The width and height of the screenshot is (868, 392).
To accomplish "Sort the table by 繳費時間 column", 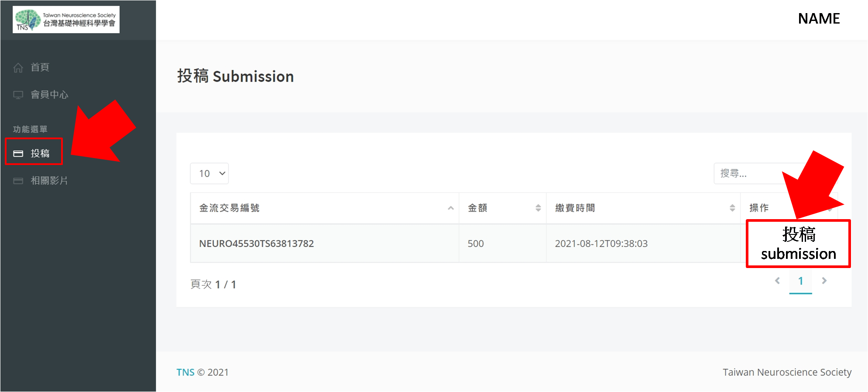I will (643, 208).
